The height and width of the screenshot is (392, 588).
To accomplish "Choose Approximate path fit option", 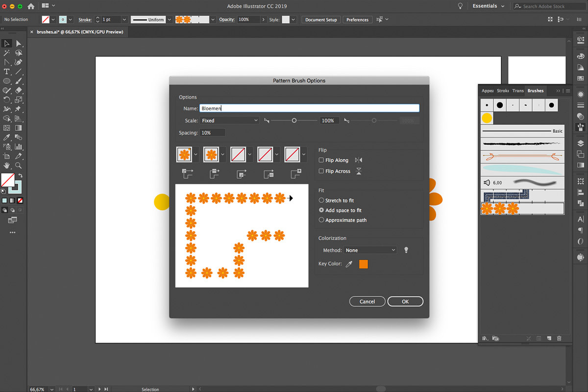I will point(321,220).
